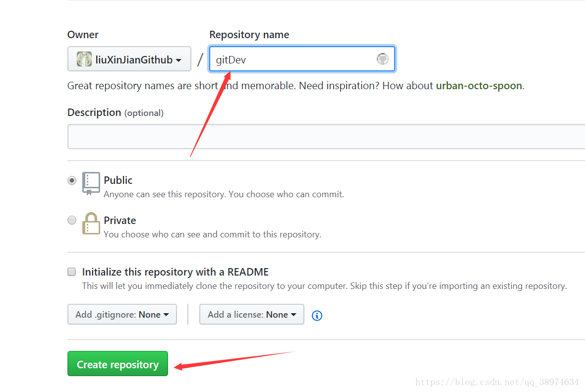
Task: Select the Public radio button
Action: (72, 180)
